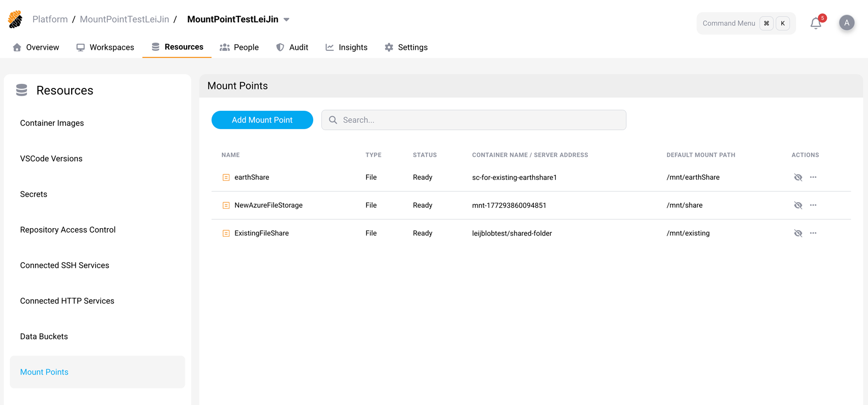Screen dimensions: 868x405
Task: Click the ExistingFileShare name cell
Action: (261, 233)
